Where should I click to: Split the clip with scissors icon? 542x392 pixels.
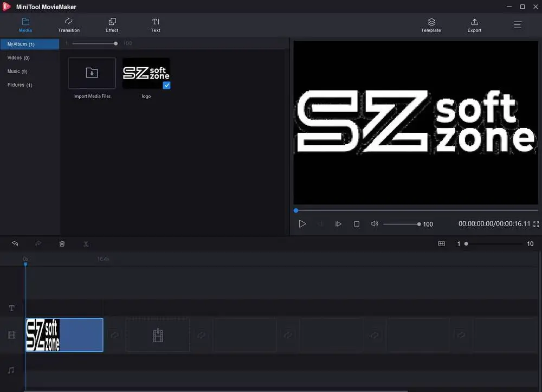tap(86, 243)
